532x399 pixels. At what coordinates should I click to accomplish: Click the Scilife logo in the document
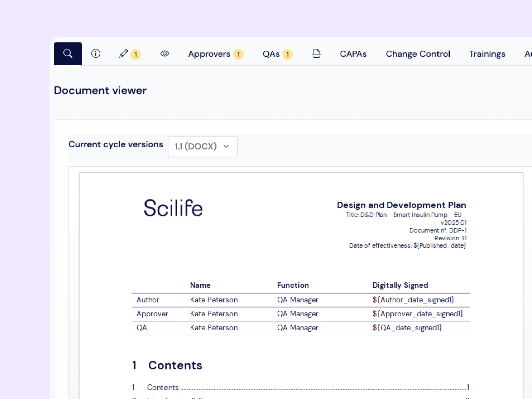pyautogui.click(x=174, y=208)
